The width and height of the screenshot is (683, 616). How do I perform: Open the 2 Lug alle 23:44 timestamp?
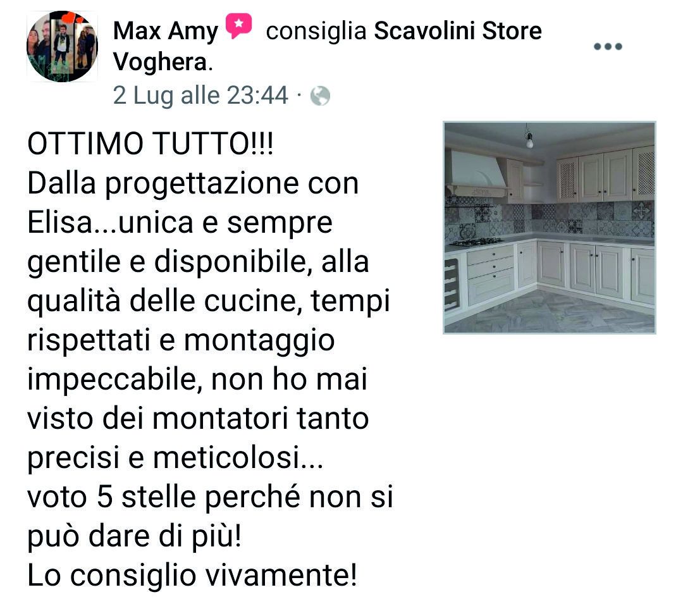[201, 95]
